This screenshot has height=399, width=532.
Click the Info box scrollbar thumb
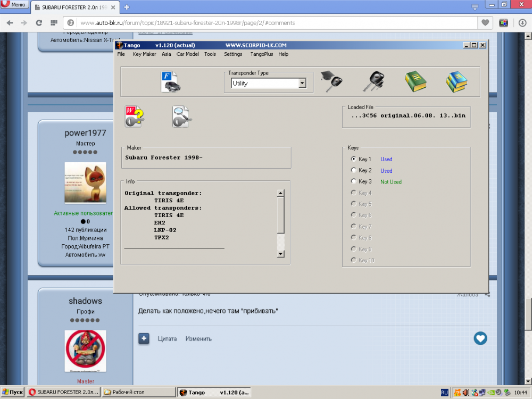pos(280,215)
